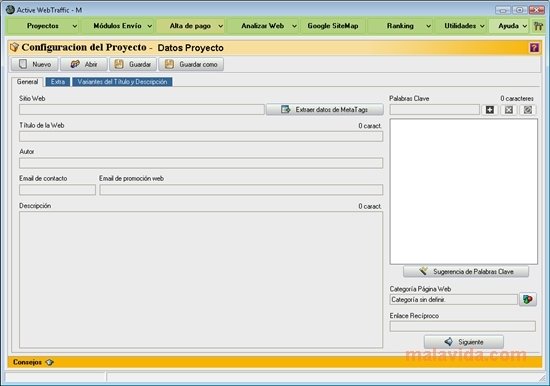Select the General tab
This screenshot has height=386, width=550.
27,82
